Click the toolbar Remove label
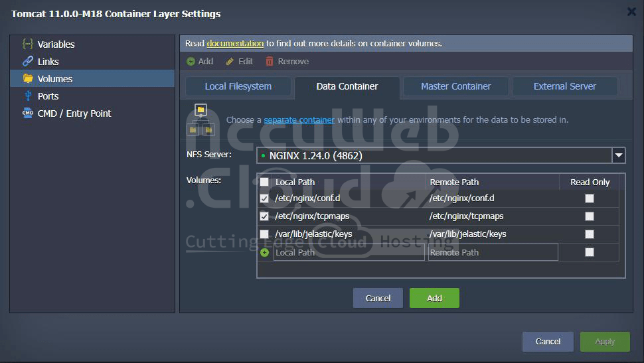644x363 pixels. tap(293, 62)
